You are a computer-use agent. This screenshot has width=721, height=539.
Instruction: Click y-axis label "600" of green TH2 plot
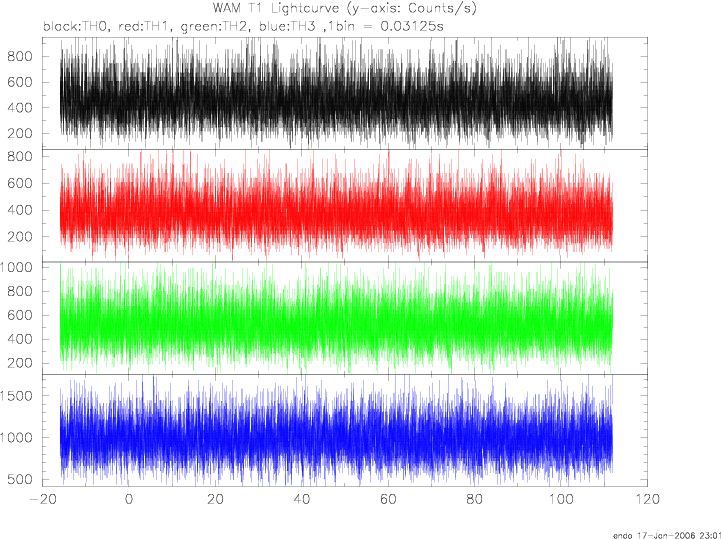[x=20, y=315]
